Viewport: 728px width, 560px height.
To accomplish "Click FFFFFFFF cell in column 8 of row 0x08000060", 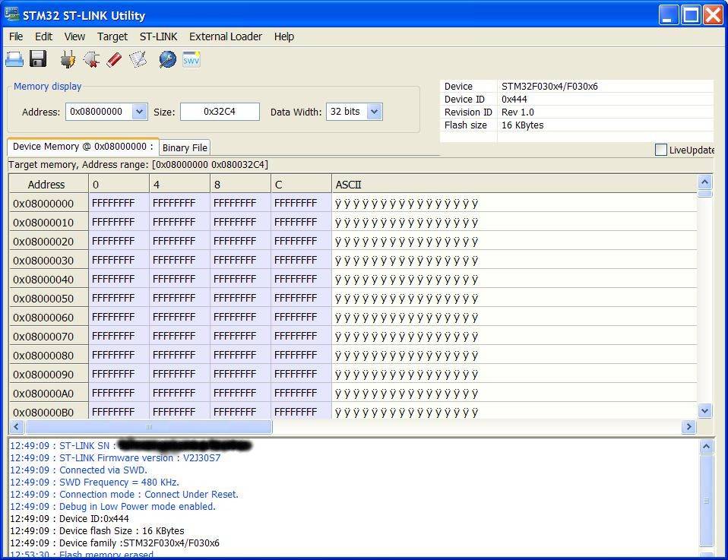I will [x=240, y=317].
